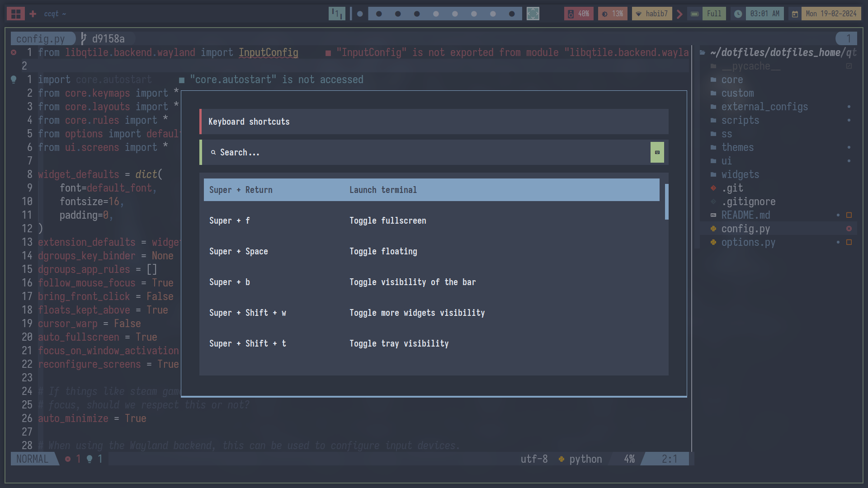Click the clock icon beside 03:01 AM
The height and width of the screenshot is (488, 868).
738,14
